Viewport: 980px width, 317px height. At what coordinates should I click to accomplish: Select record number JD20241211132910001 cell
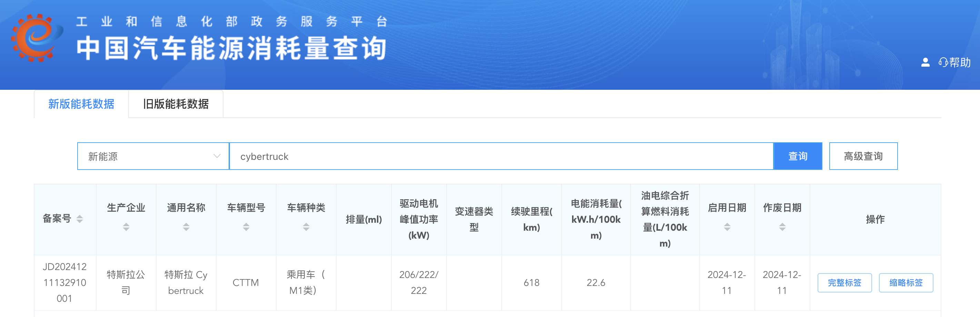pos(65,283)
